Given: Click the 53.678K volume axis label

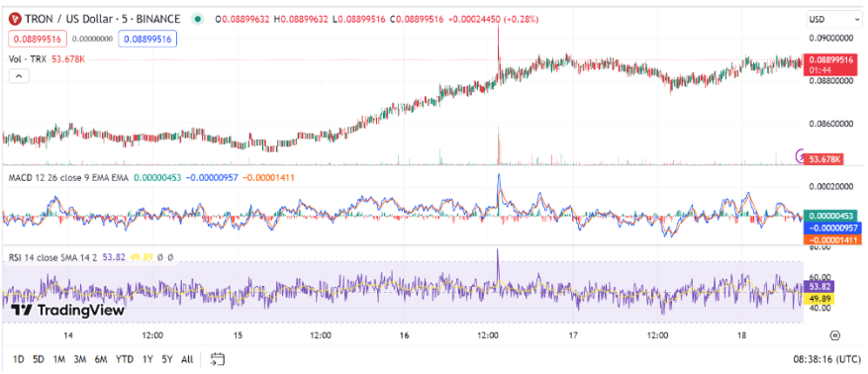Looking at the screenshot, I should (x=822, y=159).
